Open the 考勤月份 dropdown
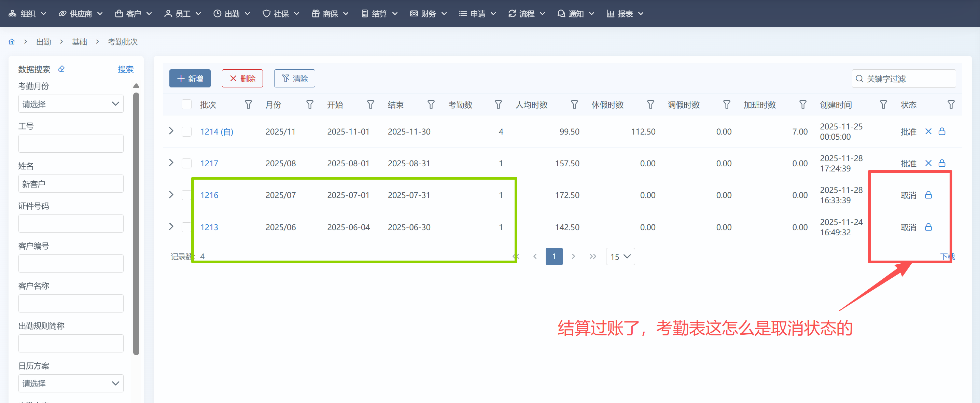Image resolution: width=980 pixels, height=403 pixels. [x=71, y=104]
